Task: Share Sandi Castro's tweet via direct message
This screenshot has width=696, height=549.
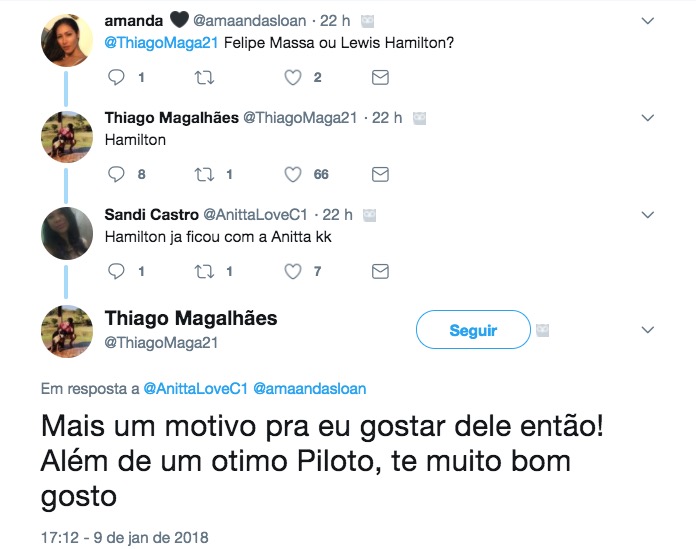Action: point(380,271)
